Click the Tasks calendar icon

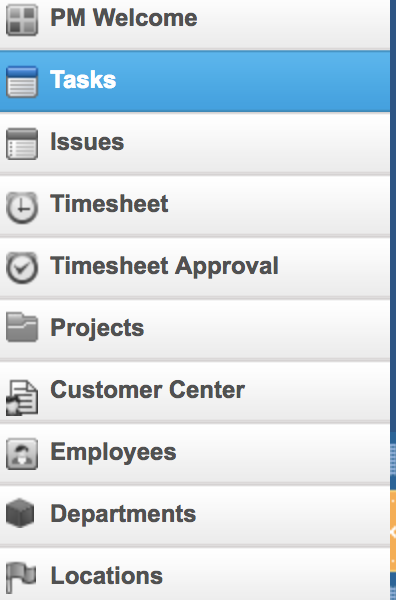22,82
